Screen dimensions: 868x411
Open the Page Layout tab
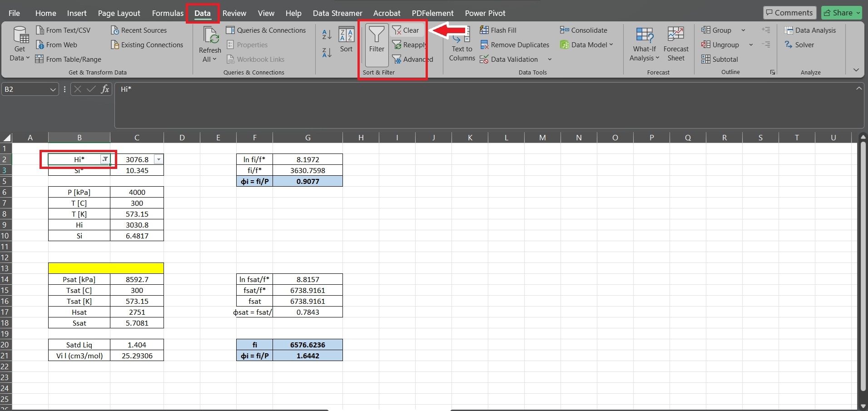point(119,13)
